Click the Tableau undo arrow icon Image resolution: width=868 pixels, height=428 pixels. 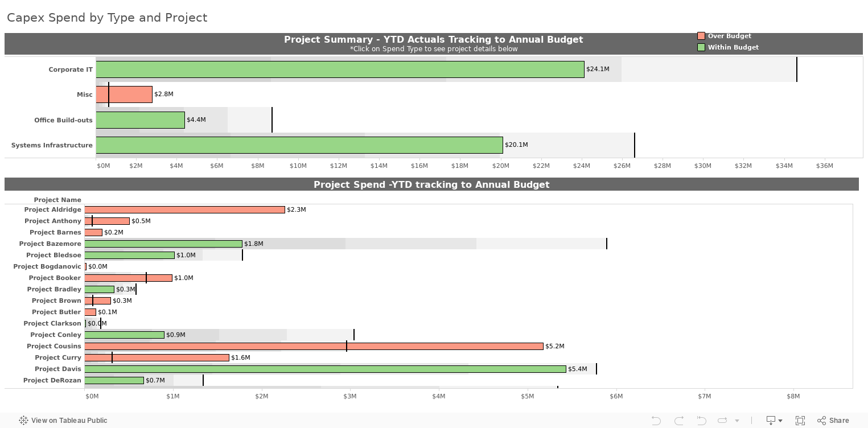point(656,421)
